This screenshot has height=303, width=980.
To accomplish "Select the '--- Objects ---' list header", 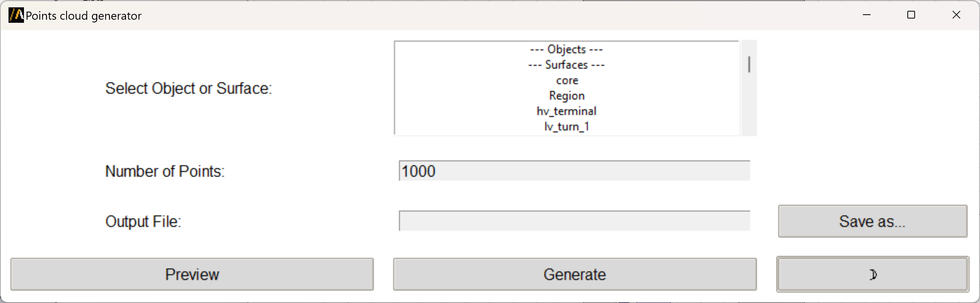I will pyautogui.click(x=566, y=49).
